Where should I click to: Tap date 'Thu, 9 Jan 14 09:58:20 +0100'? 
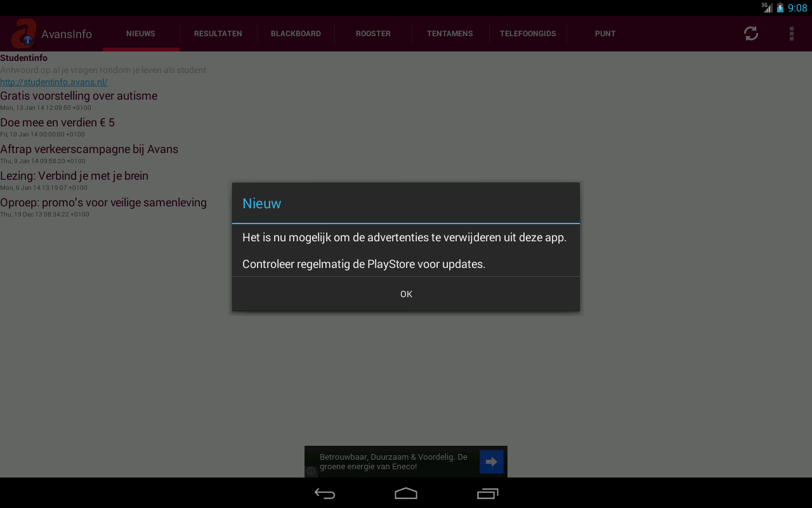click(x=43, y=161)
